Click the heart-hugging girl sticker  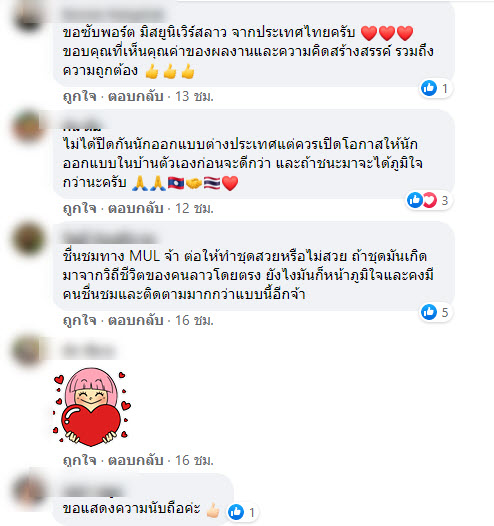[x=91, y=407]
